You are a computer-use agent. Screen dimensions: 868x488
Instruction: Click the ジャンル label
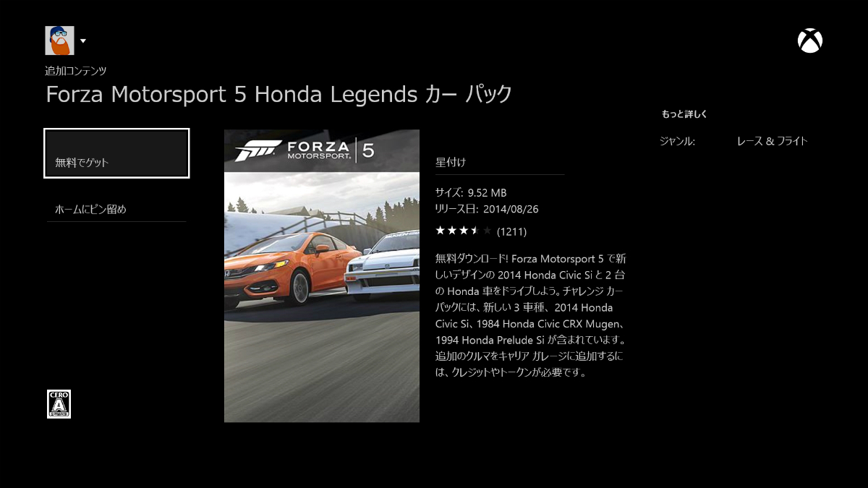pyautogui.click(x=677, y=142)
